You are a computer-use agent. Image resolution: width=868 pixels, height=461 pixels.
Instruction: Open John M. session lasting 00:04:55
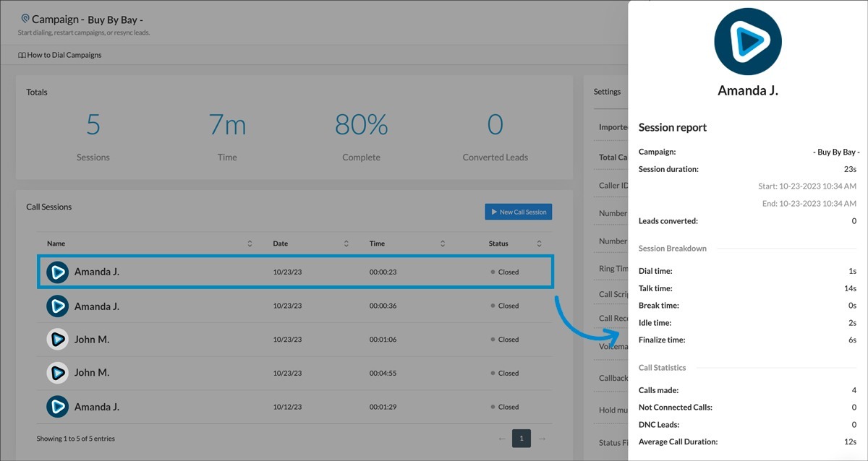(92, 373)
